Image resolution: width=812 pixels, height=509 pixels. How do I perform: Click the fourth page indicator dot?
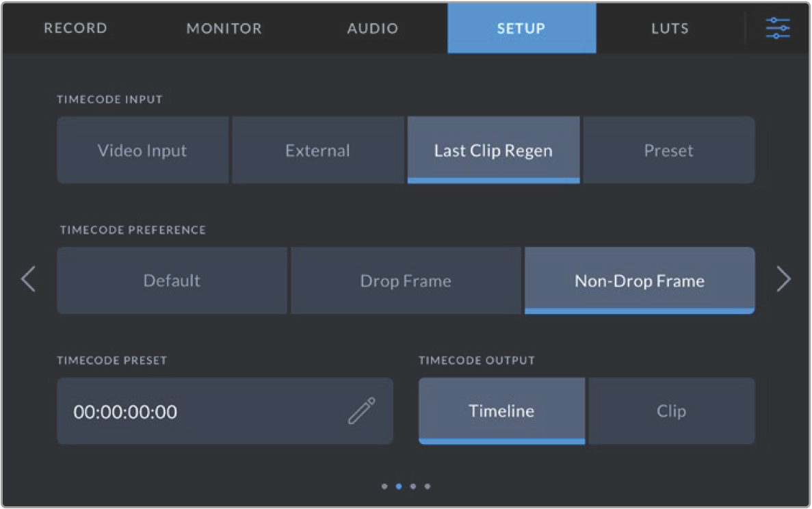(428, 486)
